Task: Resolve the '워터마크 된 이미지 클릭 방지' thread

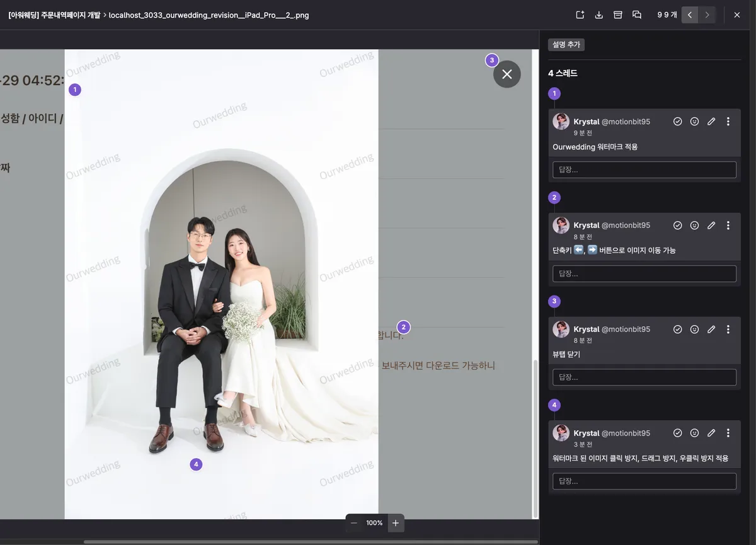Action: (678, 433)
